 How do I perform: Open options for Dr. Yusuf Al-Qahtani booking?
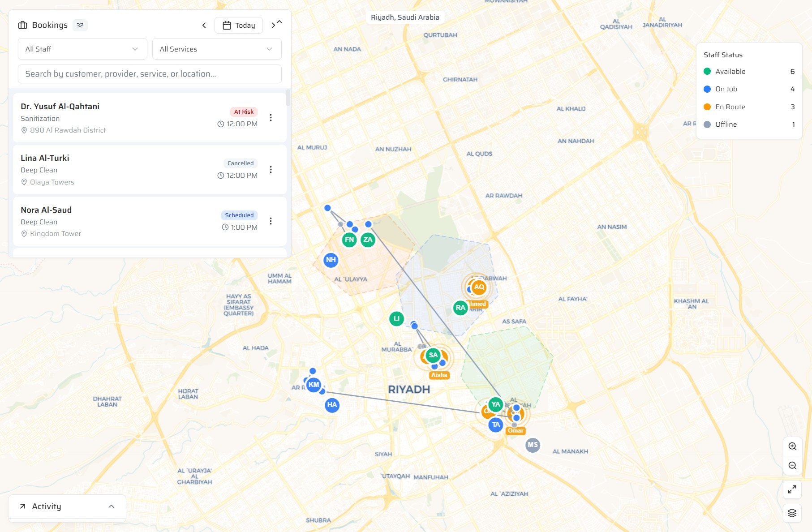tap(271, 117)
